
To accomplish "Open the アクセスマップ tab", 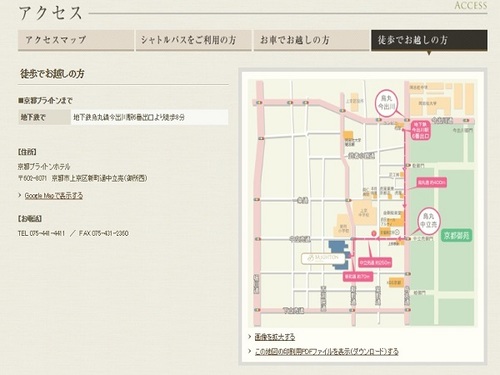I will (x=76, y=40).
